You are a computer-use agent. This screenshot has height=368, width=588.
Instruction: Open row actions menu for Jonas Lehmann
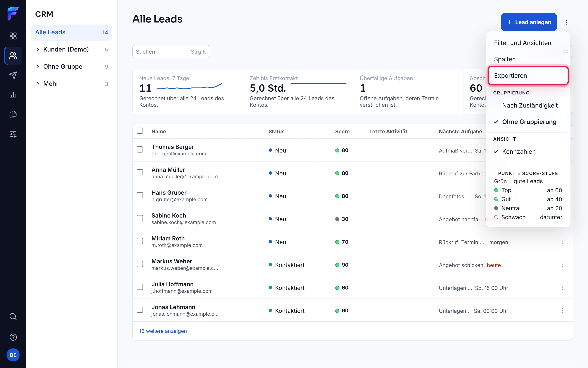coord(562,311)
